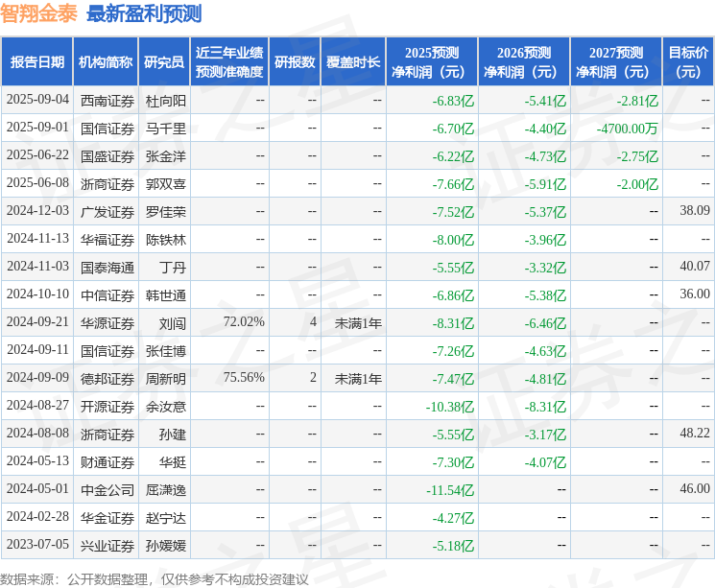This screenshot has width=715, height=588.
Task: Select 国泰海通 institution cell
Action: coord(107,268)
